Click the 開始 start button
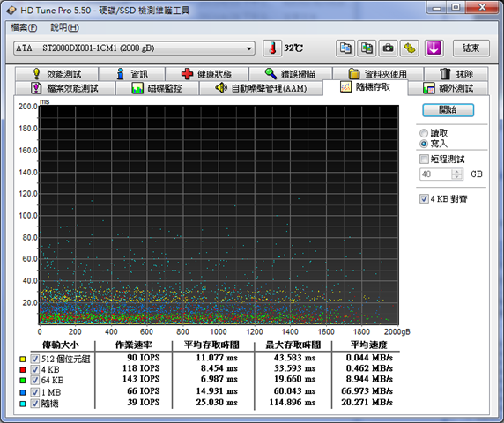This screenshot has width=504, height=423. click(448, 110)
